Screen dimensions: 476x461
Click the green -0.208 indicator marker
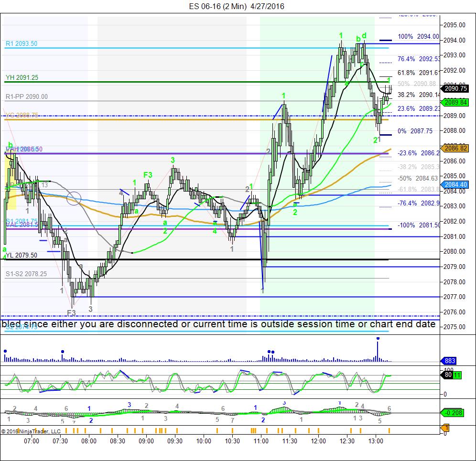(453, 413)
